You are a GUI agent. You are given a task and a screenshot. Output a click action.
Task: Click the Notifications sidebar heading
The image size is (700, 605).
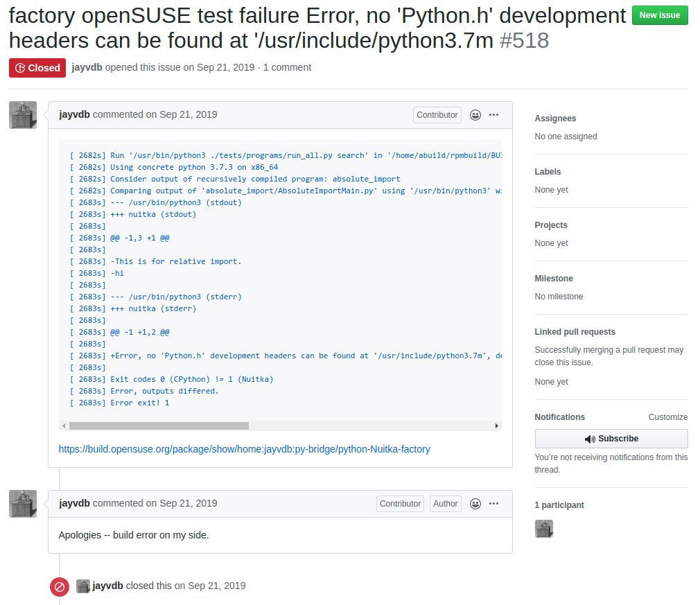point(559,417)
